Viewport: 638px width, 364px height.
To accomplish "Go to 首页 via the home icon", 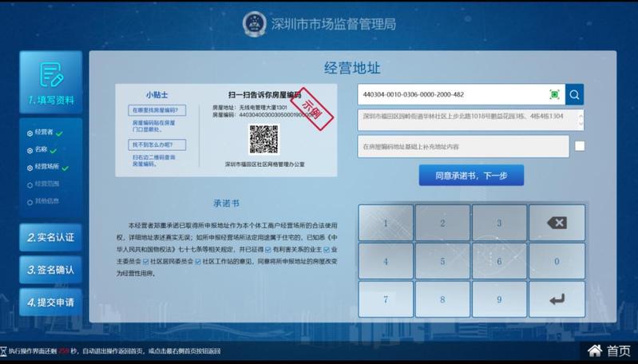I will 610,350.
